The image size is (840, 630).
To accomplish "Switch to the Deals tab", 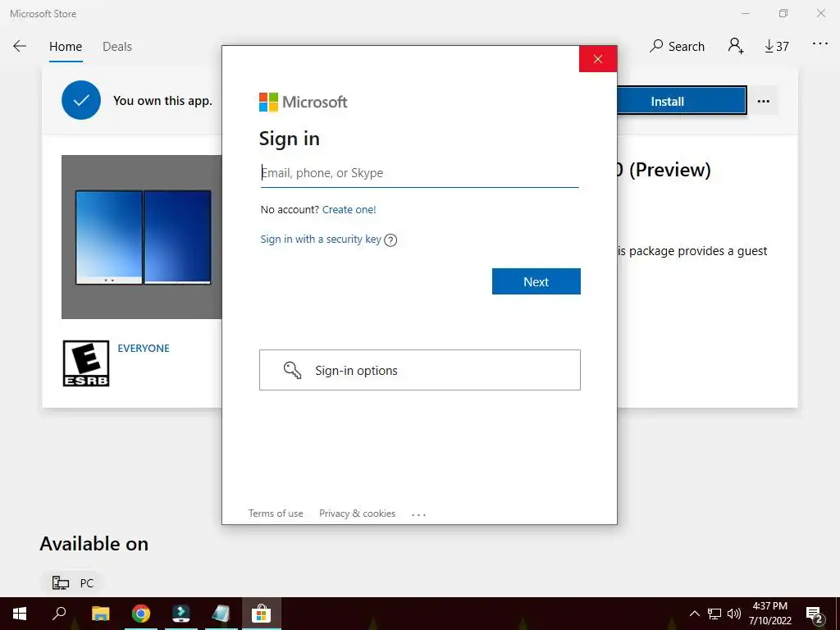I will pos(116,47).
